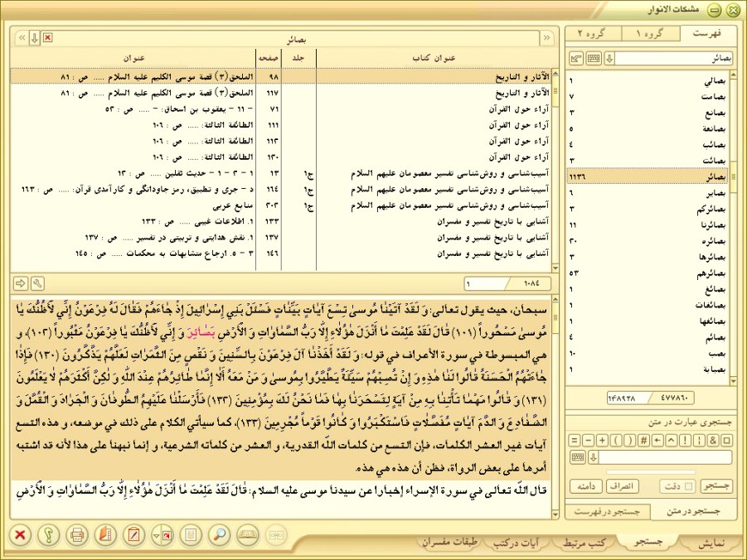Open the notepad with pencil icon
Viewport: 747px width, 560px height.
133,535
